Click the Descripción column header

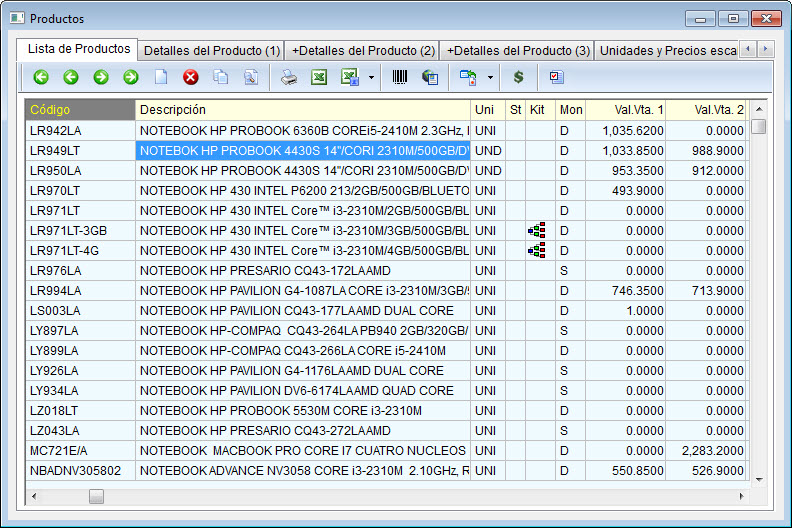click(x=302, y=109)
